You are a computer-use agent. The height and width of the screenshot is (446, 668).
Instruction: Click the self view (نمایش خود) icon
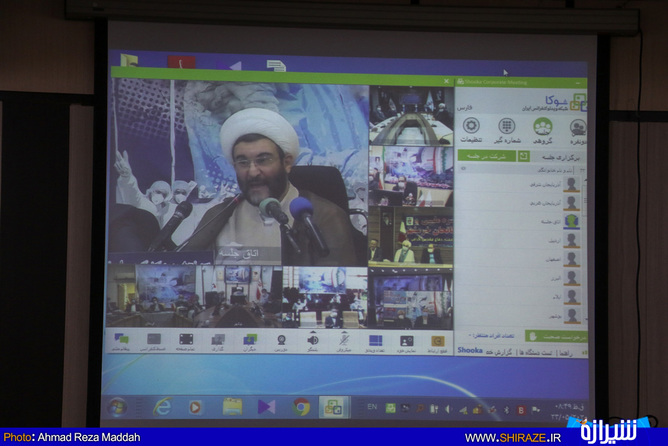point(406,341)
